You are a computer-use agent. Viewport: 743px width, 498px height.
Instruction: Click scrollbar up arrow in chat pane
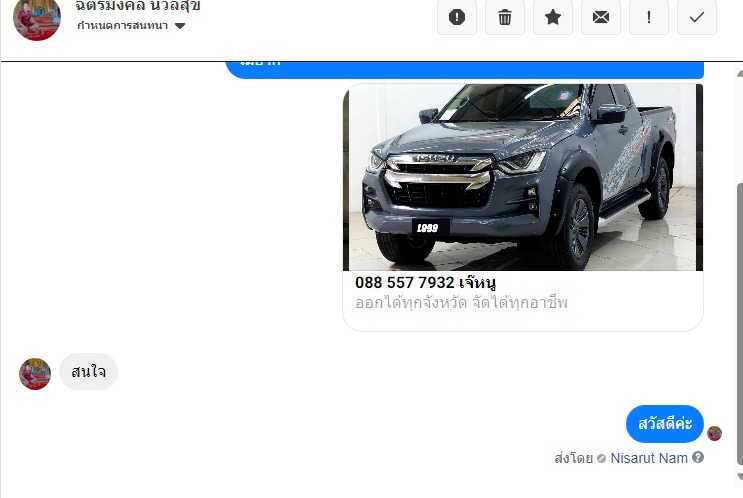(740, 73)
